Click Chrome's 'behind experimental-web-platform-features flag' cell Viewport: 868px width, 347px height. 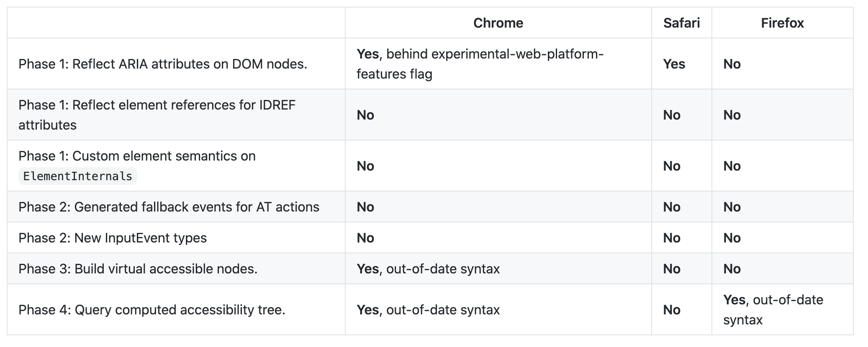pos(480,64)
